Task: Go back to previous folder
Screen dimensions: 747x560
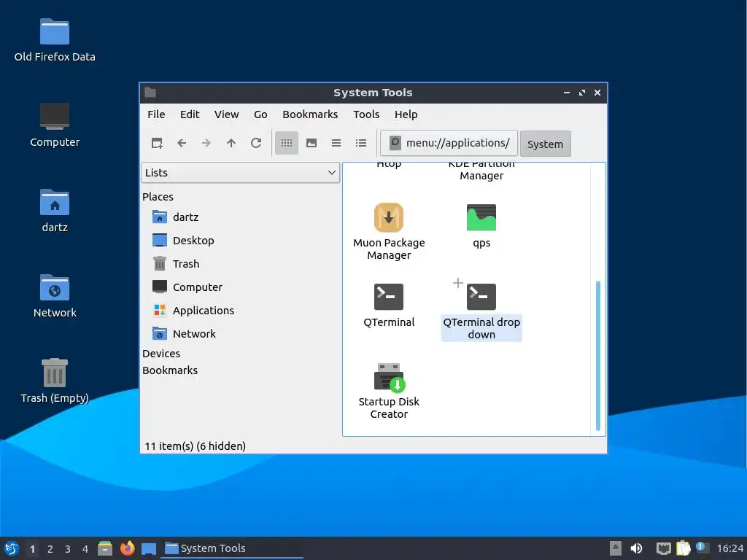Action: [182, 143]
